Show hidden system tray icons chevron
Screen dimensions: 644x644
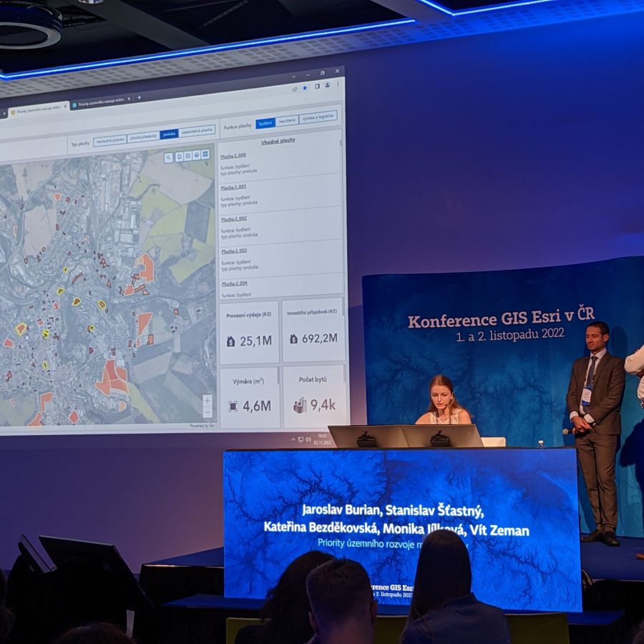tap(293, 439)
